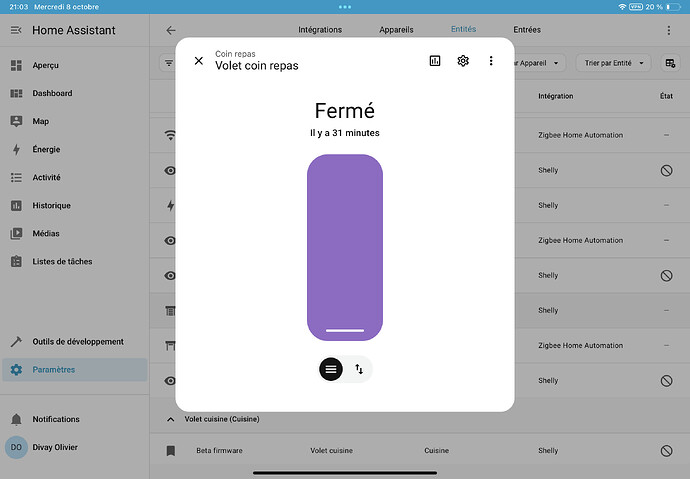The height and width of the screenshot is (479, 690).
Task: Open Trier par Entité dropdown
Action: pos(613,63)
